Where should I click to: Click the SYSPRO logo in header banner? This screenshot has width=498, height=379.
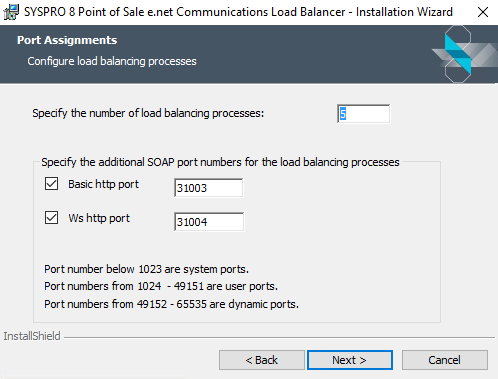[465, 54]
